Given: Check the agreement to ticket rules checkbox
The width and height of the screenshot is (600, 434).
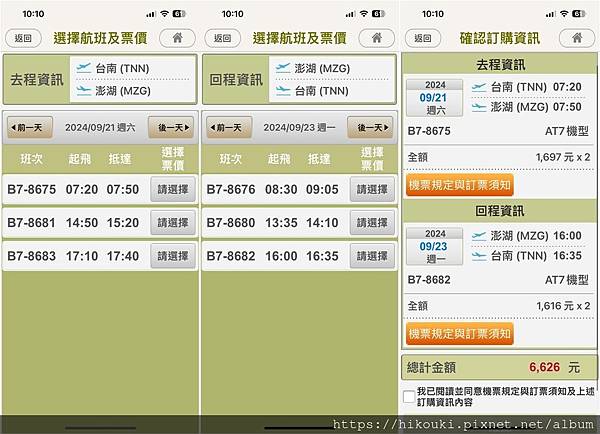Looking at the screenshot, I should pos(409,397).
